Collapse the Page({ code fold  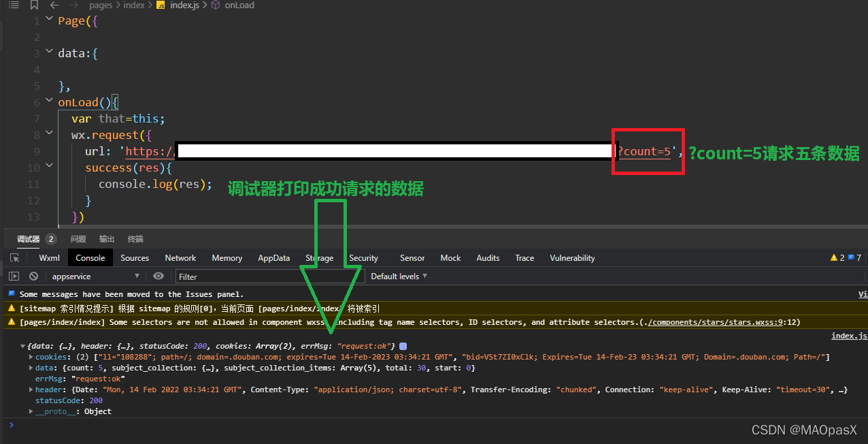[x=49, y=20]
